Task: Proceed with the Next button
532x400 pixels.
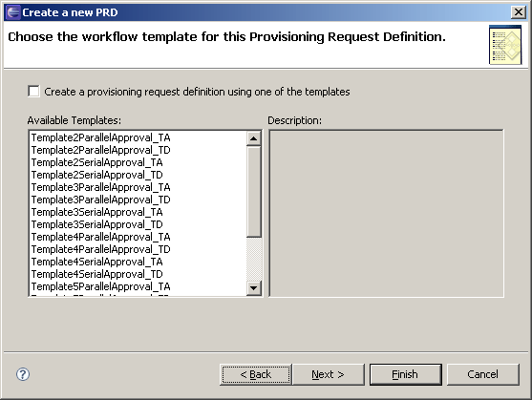Action: coord(329,374)
